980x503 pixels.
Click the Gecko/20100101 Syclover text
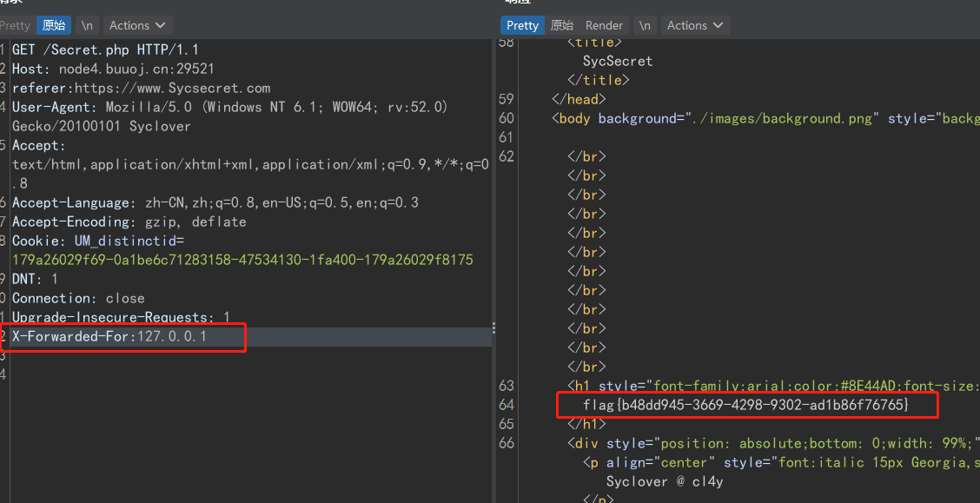(102, 126)
